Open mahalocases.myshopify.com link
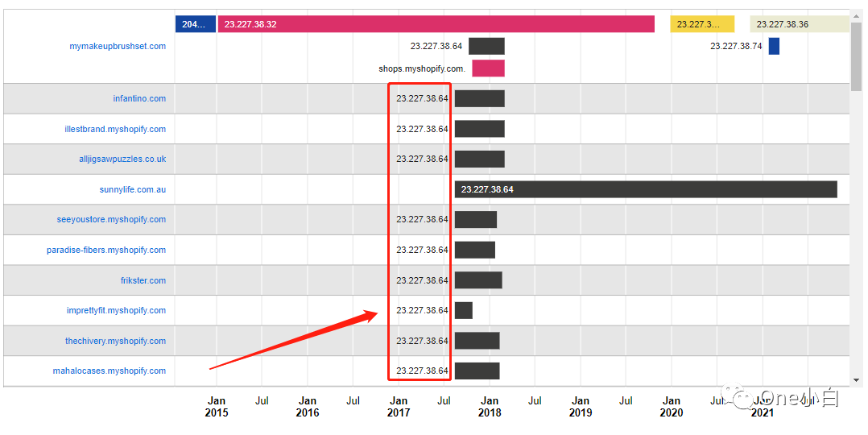The height and width of the screenshot is (435, 868). click(110, 371)
